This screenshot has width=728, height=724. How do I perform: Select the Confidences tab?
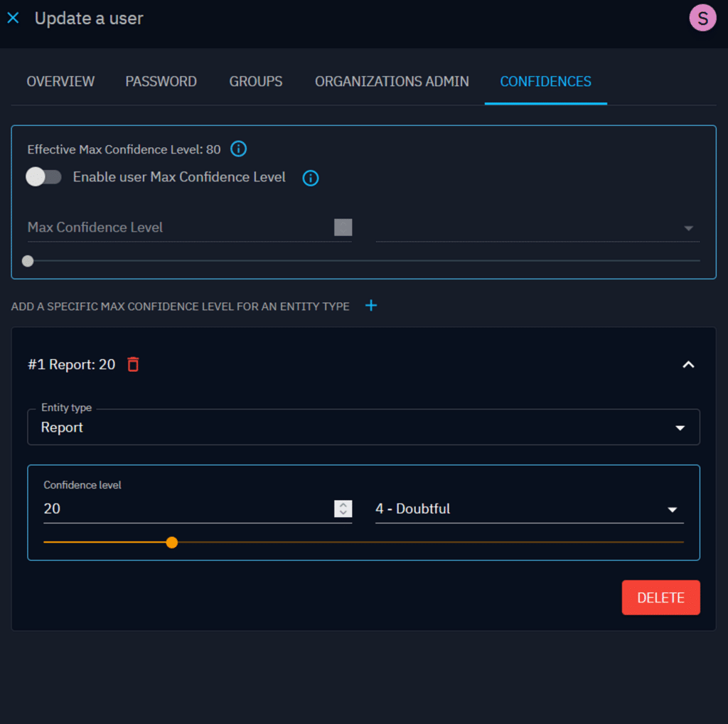[x=545, y=82]
